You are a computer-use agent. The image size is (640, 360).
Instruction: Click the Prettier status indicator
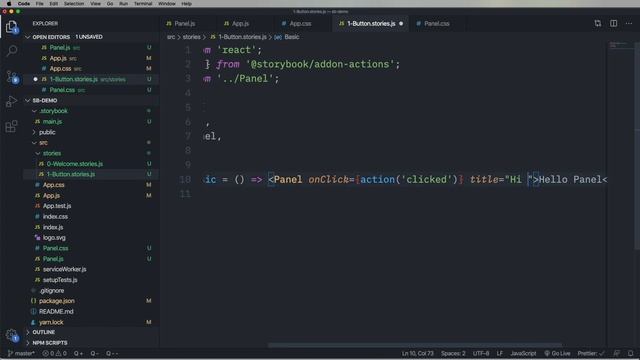click(591, 353)
